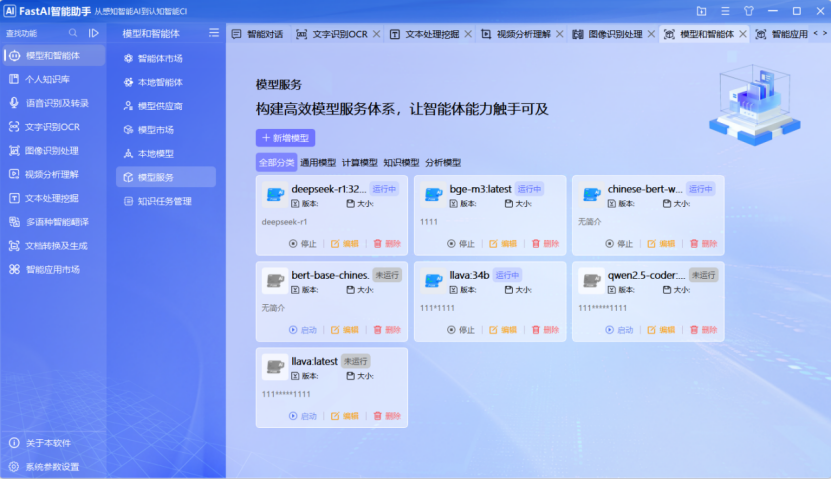
Task: Delete the deepseek-r1:32 model
Action: coord(387,244)
